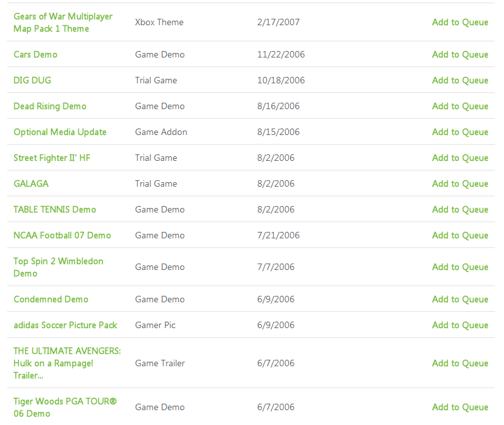Open the GALAGA title link

click(31, 183)
